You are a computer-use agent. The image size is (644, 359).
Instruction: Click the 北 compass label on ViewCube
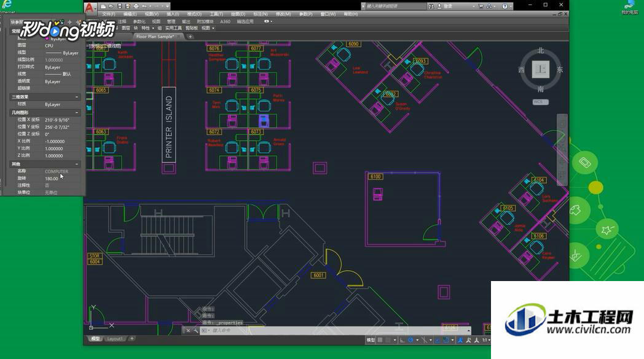(x=541, y=50)
